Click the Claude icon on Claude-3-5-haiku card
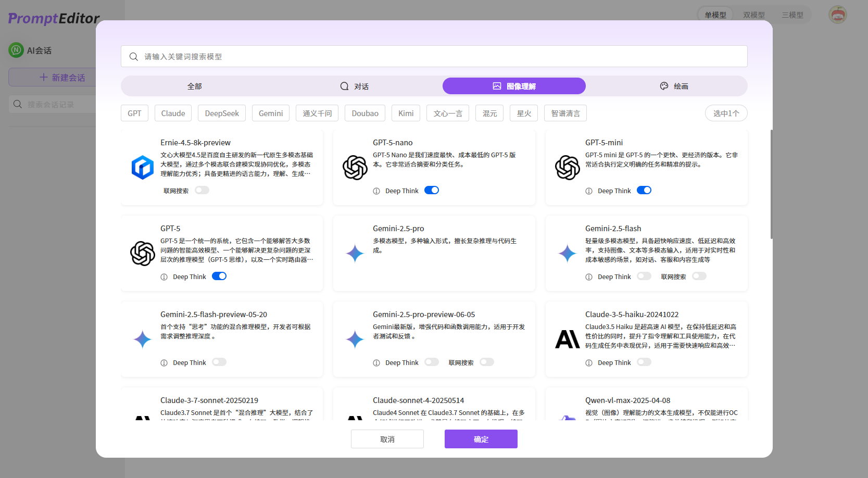This screenshot has height=478, width=868. click(568, 339)
